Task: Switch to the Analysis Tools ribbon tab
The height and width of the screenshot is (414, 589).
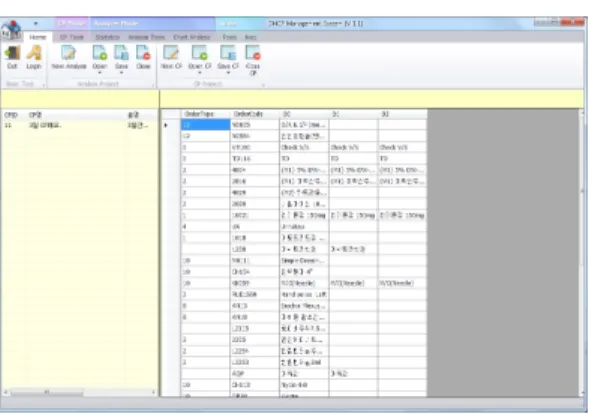Action: point(146,37)
